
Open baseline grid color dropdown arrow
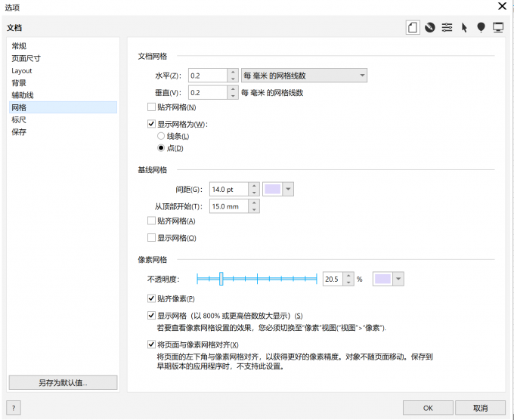pyautogui.click(x=288, y=190)
